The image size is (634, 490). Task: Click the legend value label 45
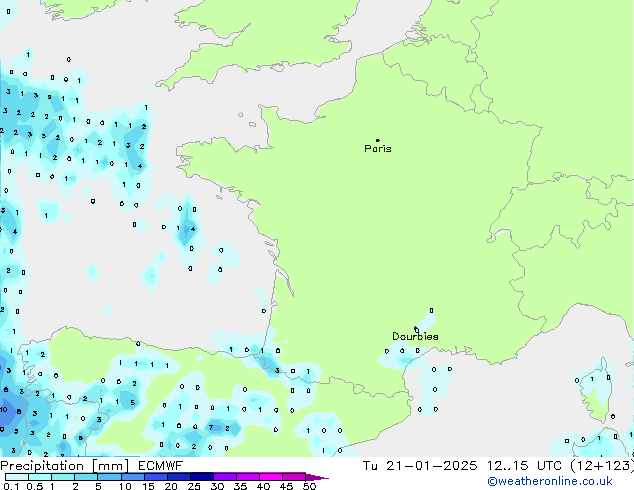[x=286, y=486]
